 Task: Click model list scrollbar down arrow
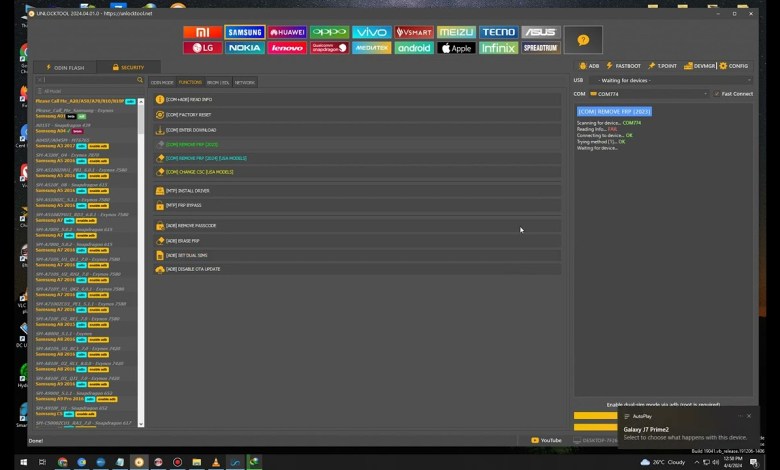(141, 424)
